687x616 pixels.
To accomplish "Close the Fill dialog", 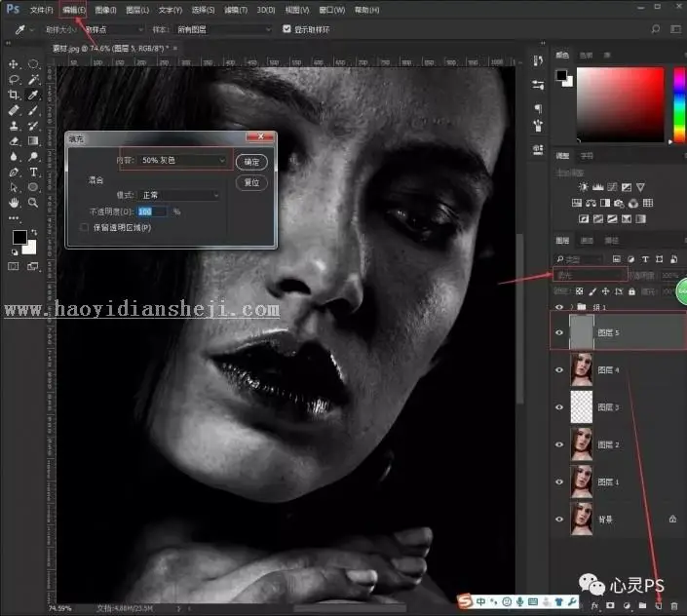I will [260, 136].
